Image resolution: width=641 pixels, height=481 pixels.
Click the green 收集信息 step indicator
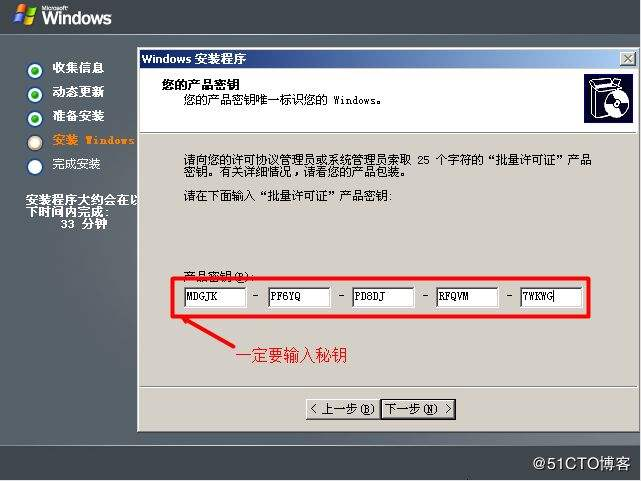click(35, 70)
